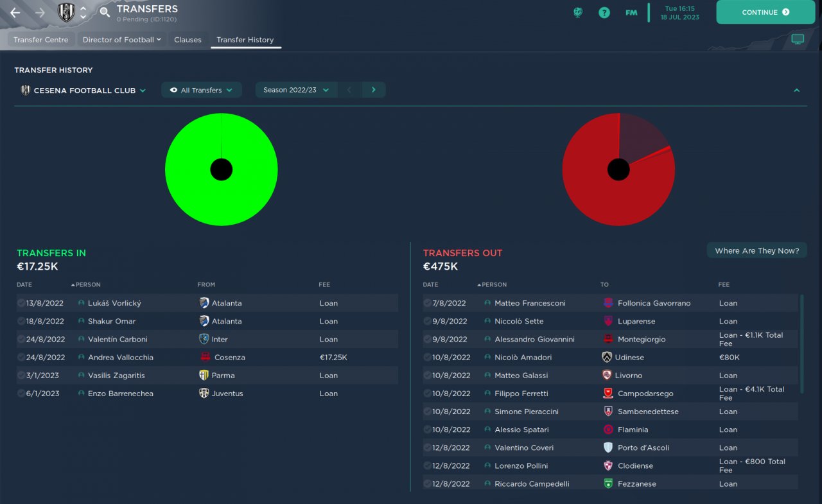Click the green Transfers In pie chart
The width and height of the screenshot is (822, 504).
(x=222, y=169)
